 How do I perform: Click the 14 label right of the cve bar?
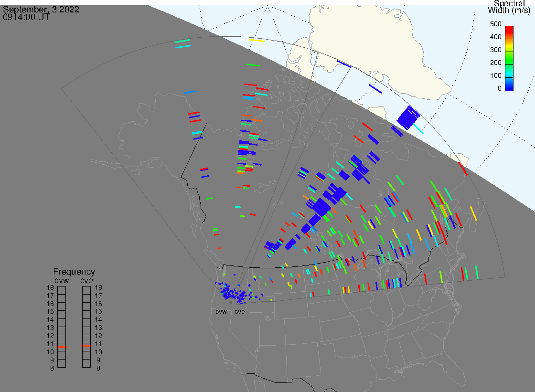pos(98,320)
